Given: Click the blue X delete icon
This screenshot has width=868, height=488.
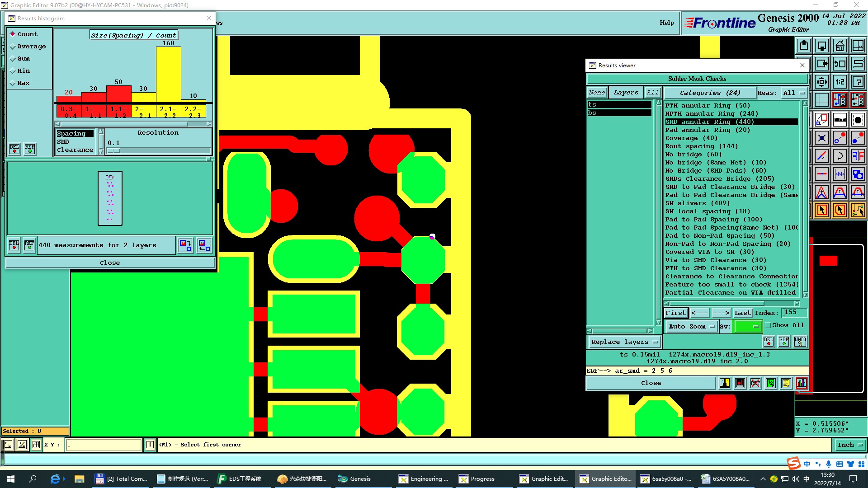Looking at the screenshot, I should point(822,138).
